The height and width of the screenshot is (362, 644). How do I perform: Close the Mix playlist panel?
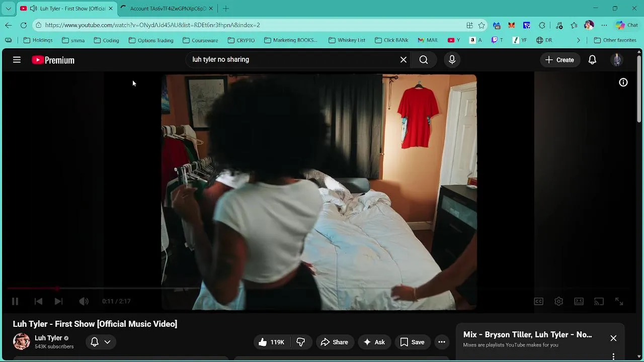(613, 338)
